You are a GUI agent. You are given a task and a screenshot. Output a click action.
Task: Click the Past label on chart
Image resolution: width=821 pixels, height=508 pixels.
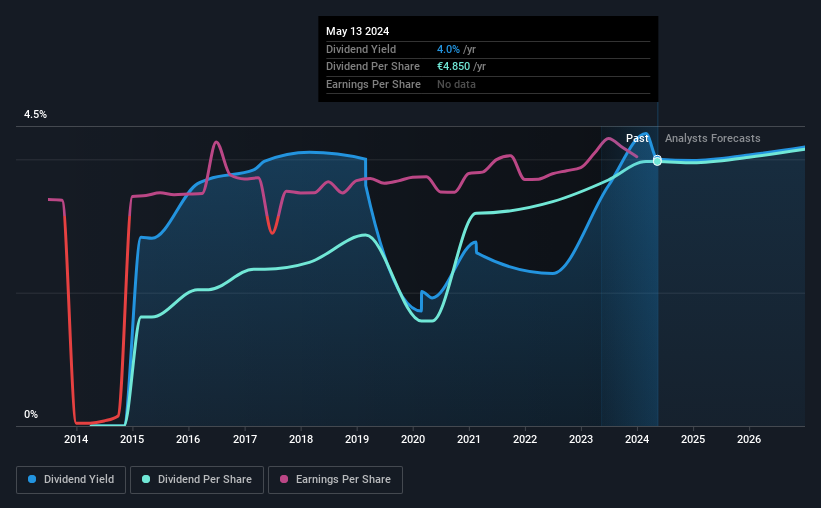tap(637, 138)
